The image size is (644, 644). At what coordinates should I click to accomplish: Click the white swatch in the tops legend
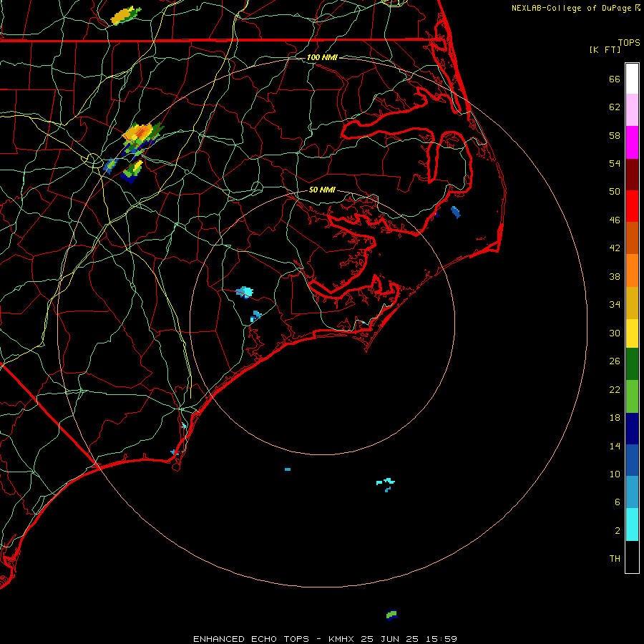pos(632,79)
